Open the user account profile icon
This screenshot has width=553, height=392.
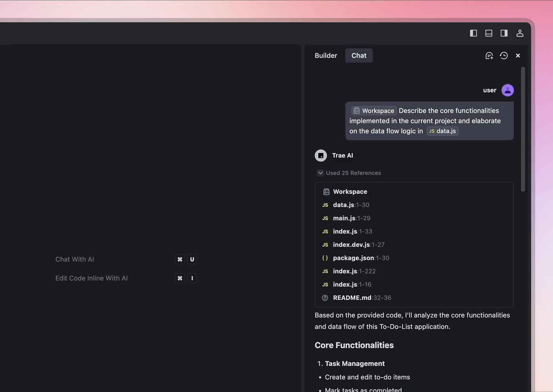pyautogui.click(x=520, y=33)
